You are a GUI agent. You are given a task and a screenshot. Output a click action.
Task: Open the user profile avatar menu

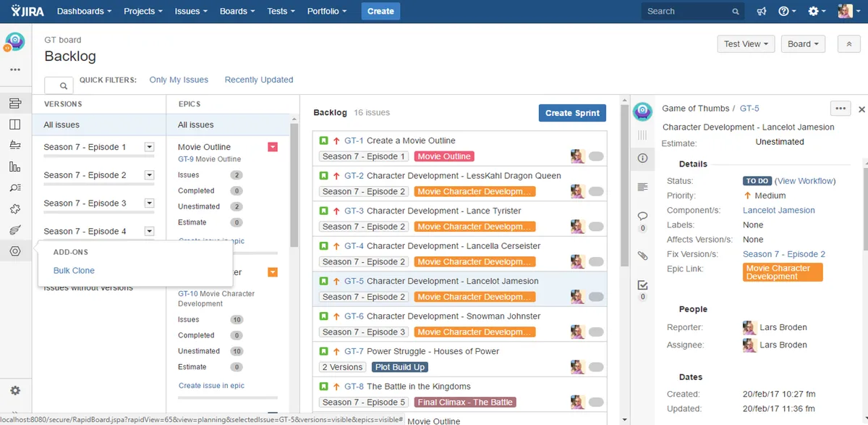[x=848, y=11]
